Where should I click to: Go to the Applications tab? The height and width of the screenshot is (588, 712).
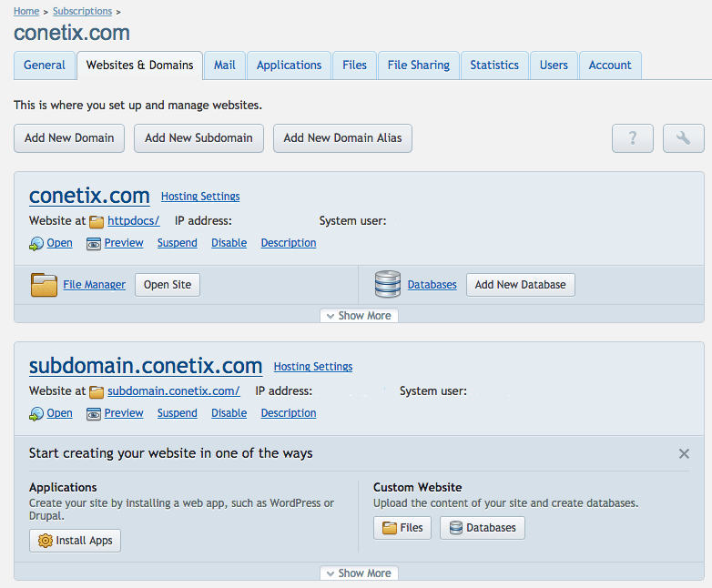[x=289, y=66]
